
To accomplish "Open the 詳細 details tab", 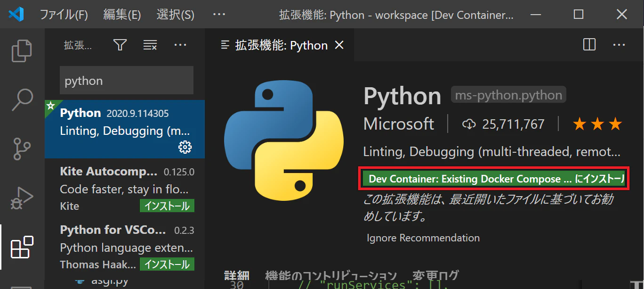I will 237,276.
